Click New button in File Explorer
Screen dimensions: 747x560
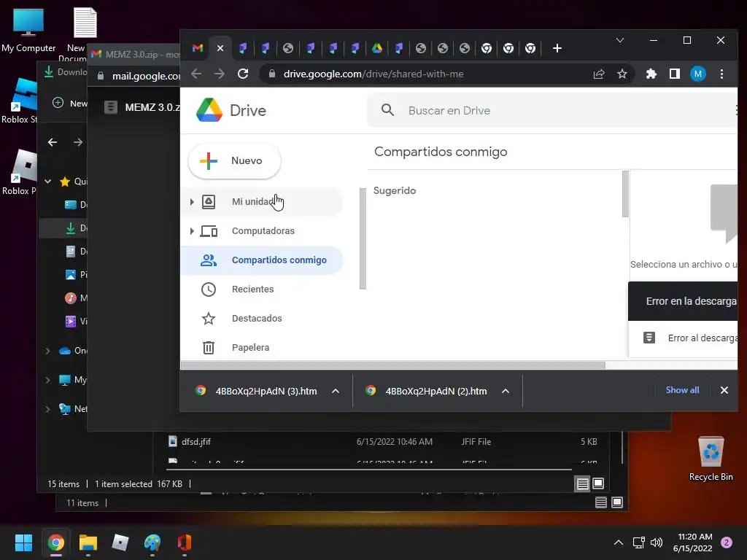pyautogui.click(x=69, y=104)
